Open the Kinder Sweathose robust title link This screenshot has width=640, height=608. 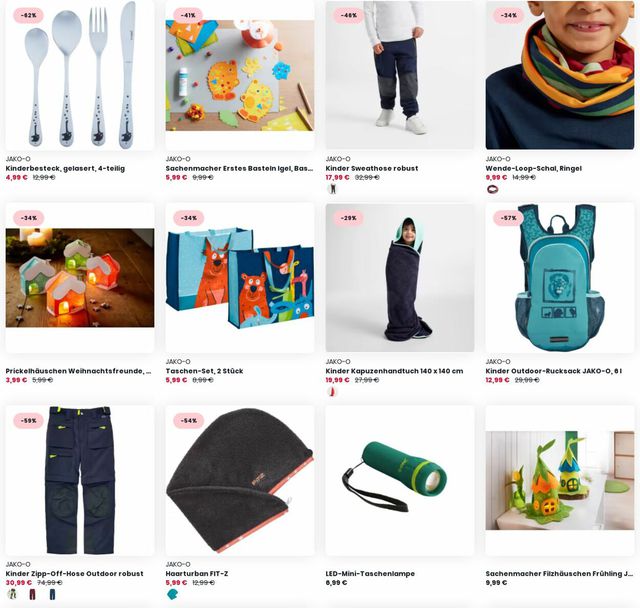click(372, 168)
